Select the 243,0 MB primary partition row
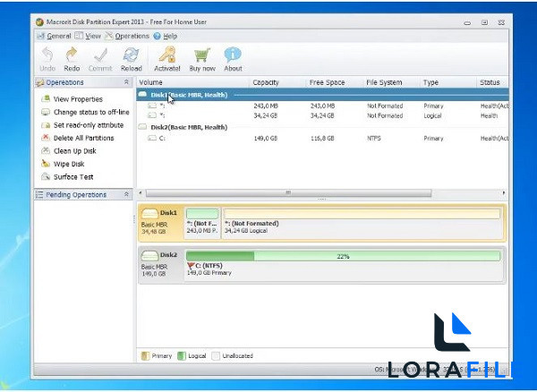Viewport: 537px width, 392px height. 322,107
